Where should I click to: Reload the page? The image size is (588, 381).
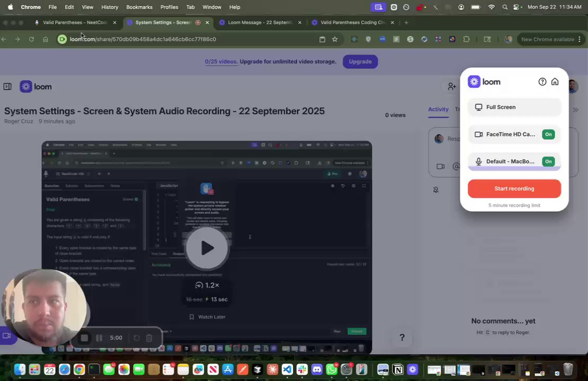tap(31, 39)
